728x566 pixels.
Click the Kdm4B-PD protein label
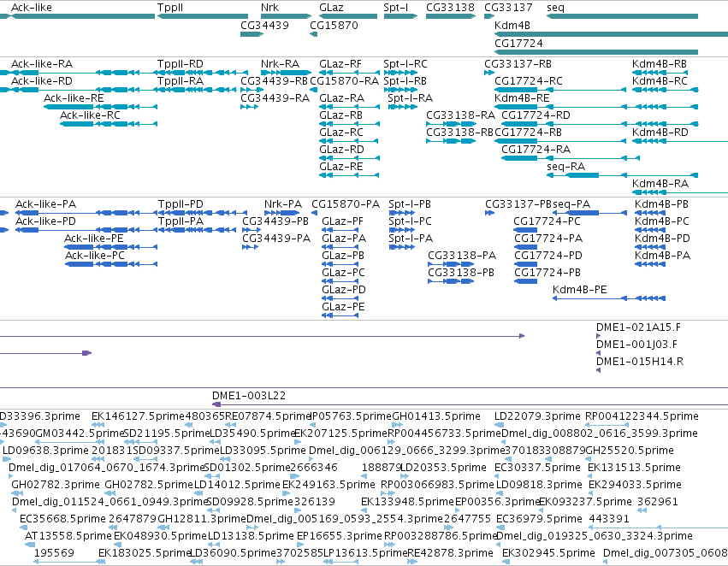(x=662, y=239)
